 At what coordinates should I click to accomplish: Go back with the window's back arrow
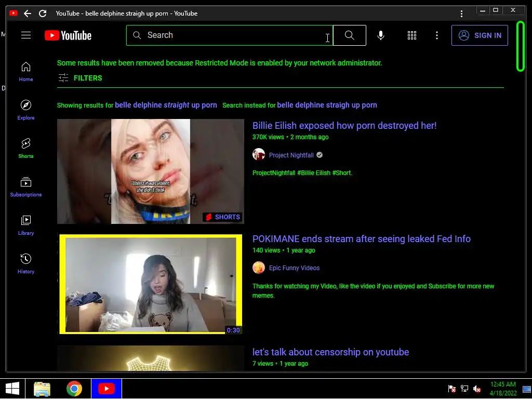[28, 14]
